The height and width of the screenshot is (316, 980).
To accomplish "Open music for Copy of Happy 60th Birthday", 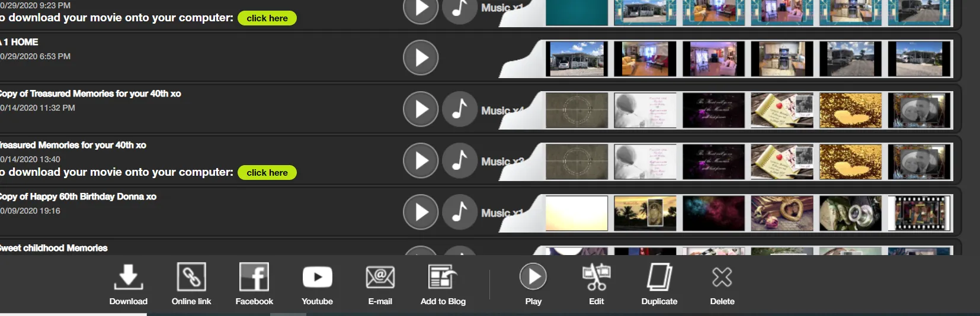I will pos(460,212).
